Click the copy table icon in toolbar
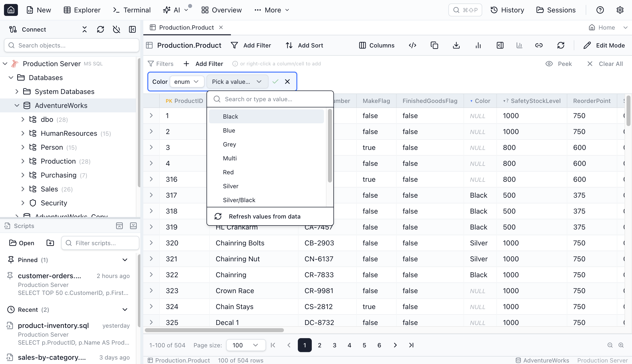Viewport: 632px width, 364px height. tap(434, 45)
